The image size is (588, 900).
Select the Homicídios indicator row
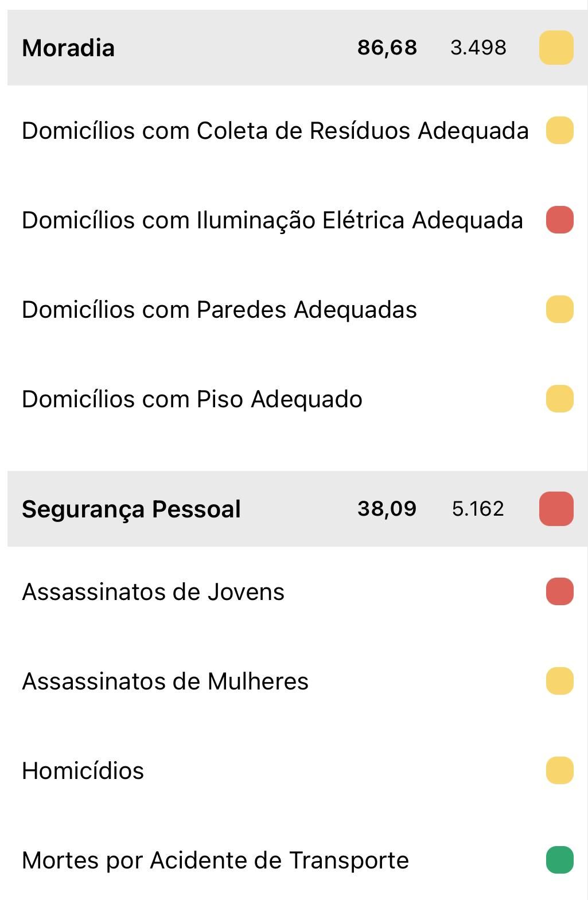(83, 771)
